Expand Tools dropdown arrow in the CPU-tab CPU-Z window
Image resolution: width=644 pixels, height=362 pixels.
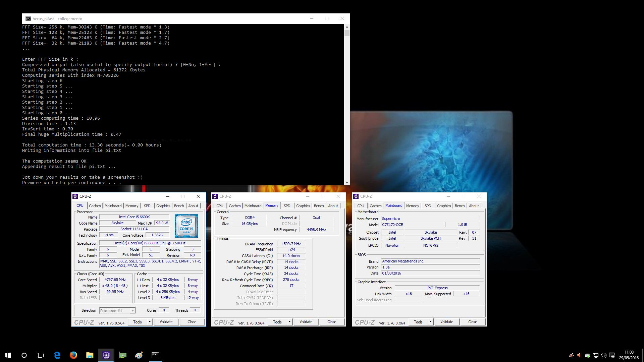[x=150, y=322]
